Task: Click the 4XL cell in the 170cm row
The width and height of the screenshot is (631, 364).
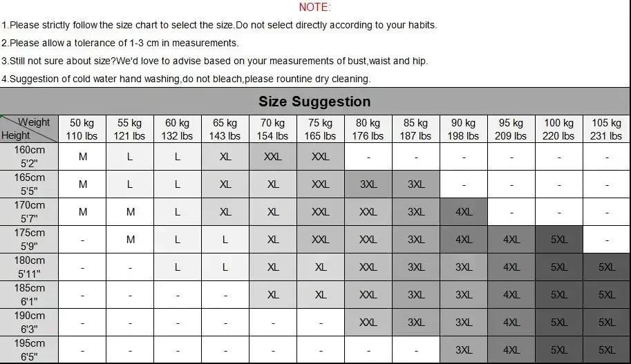Action: (463, 212)
